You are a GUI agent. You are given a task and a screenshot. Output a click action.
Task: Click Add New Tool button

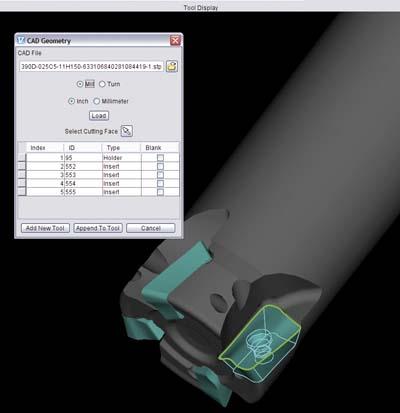click(x=45, y=228)
